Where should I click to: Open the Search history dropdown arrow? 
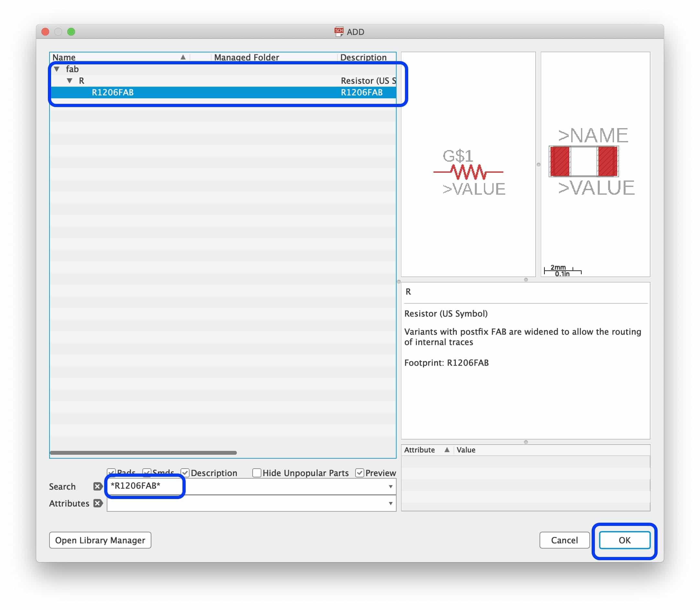[390, 487]
